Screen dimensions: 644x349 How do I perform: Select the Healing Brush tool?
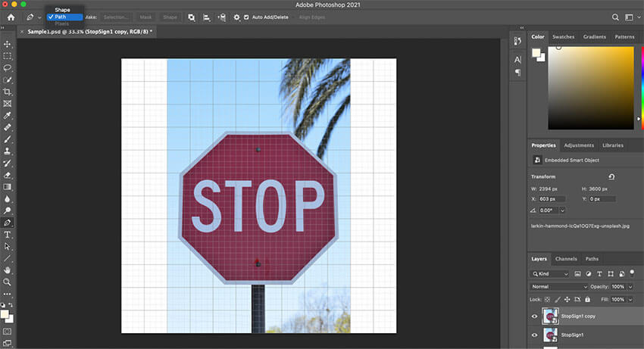(x=8, y=127)
